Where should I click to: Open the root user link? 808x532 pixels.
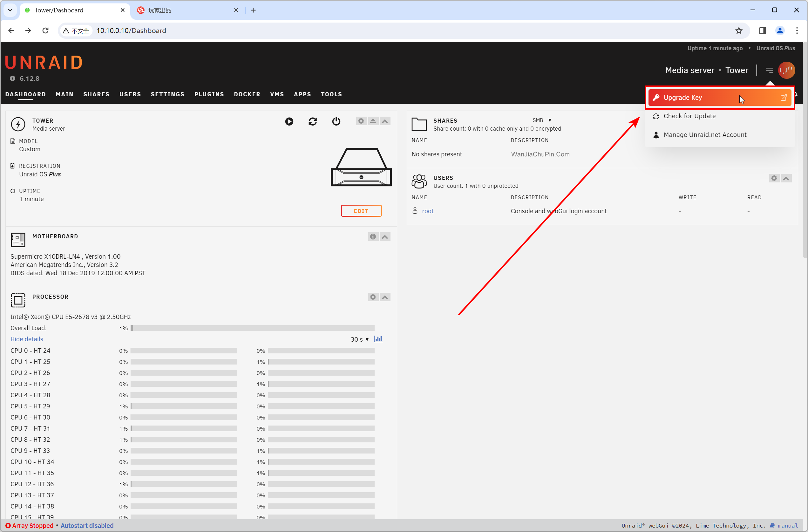click(427, 211)
